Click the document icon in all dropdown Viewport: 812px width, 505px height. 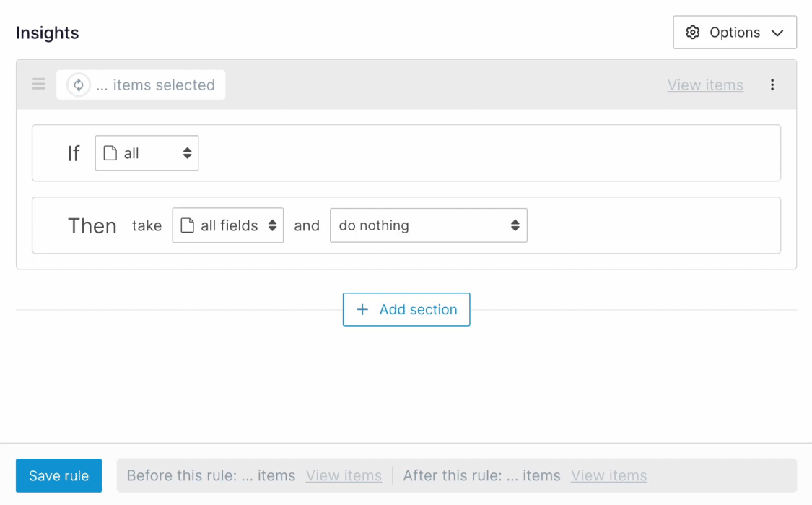point(110,153)
